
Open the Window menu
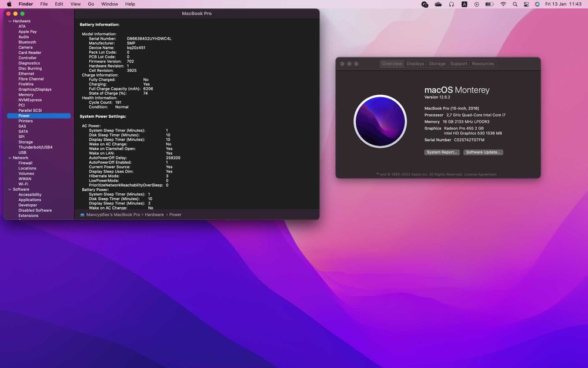[109, 4]
